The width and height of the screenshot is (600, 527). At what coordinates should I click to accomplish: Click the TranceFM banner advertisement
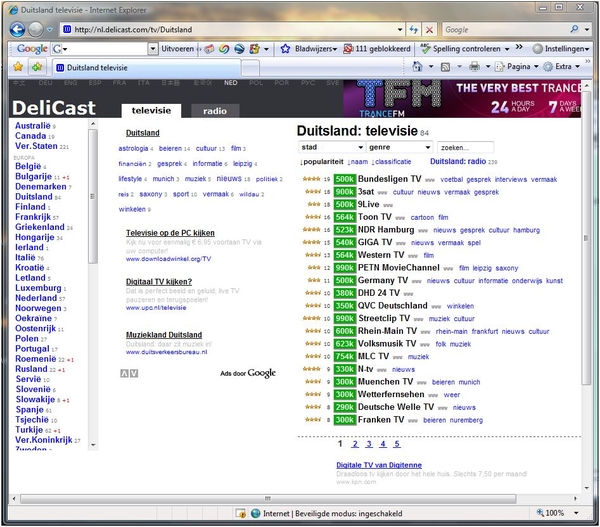462,98
